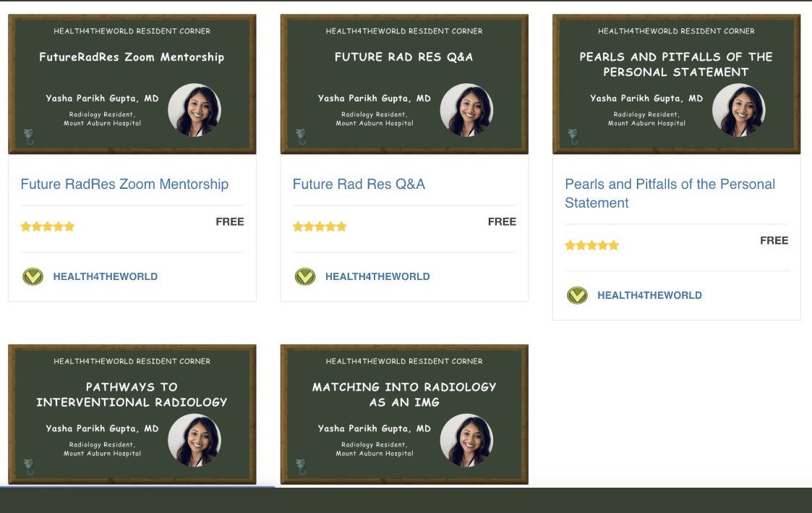This screenshot has width=812, height=513.
Task: Open the Matching into Radiology as an IMG thumbnail
Action: [404, 415]
